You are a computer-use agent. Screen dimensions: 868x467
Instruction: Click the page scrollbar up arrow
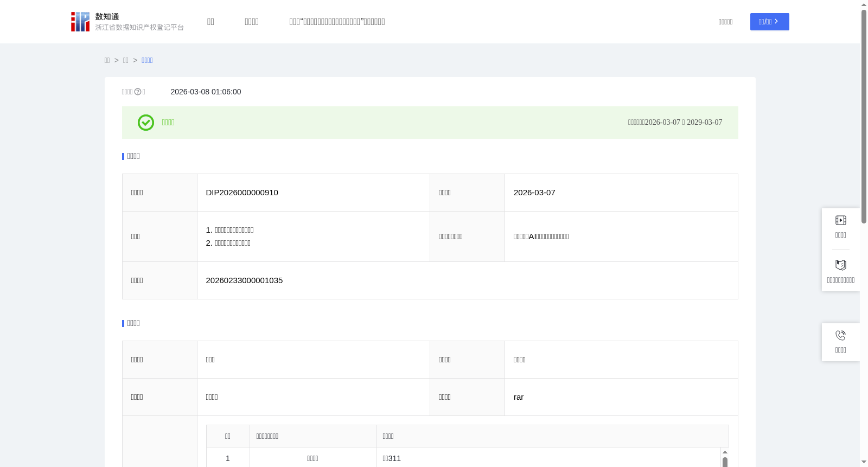[864, 4]
